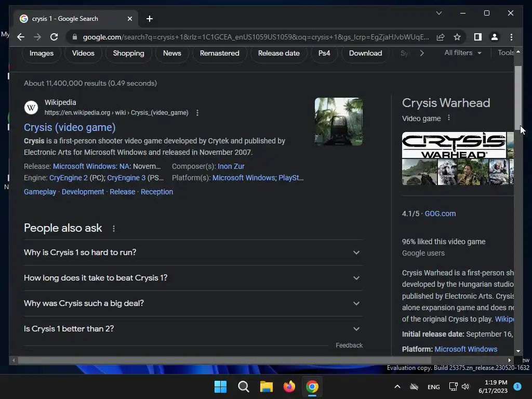Select the Release date filter chip

(279, 54)
